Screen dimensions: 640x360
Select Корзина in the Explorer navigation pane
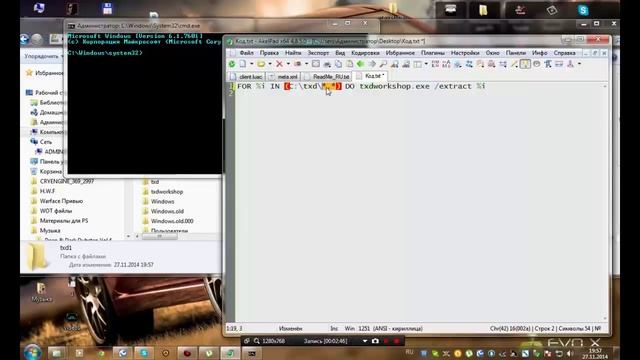coord(46,171)
